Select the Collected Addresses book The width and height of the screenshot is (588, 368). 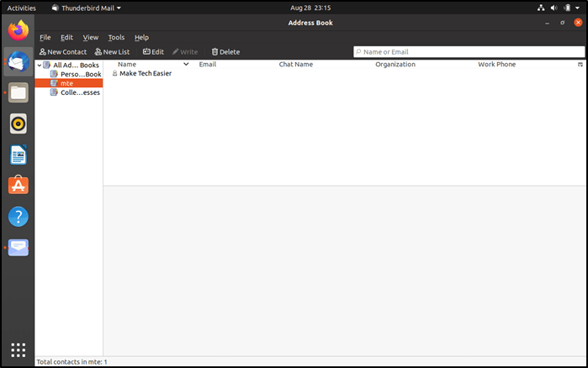click(x=75, y=92)
